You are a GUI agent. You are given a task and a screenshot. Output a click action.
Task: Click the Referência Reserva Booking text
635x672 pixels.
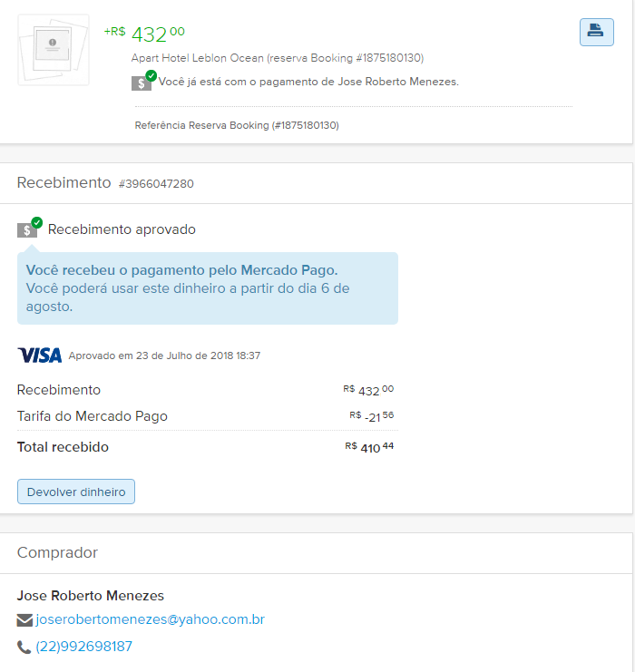coord(236,125)
